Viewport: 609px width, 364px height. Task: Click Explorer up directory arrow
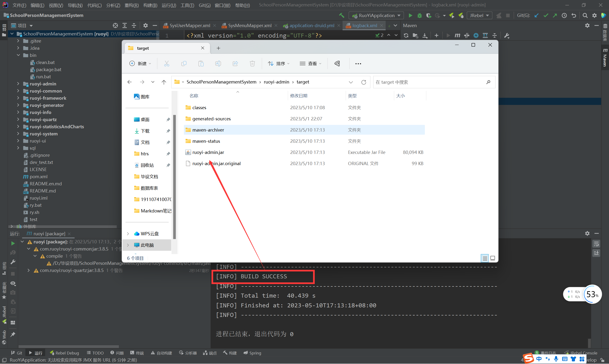(164, 82)
